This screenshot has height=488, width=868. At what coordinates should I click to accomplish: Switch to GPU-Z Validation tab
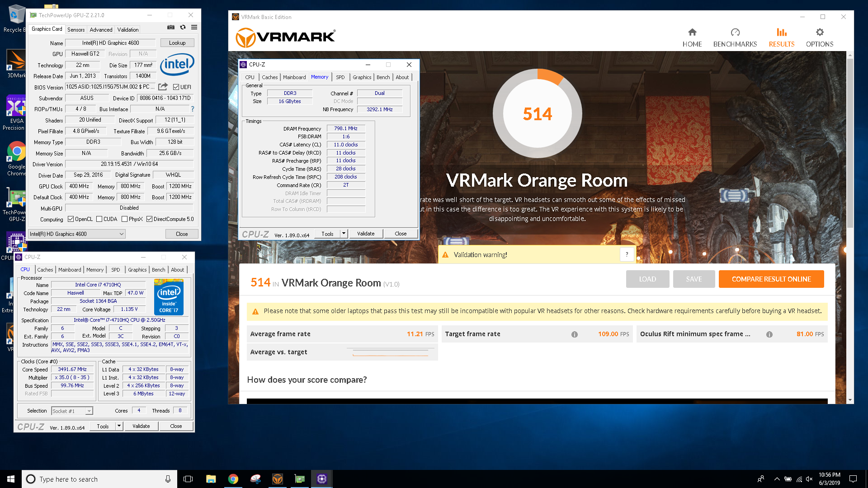128,29
